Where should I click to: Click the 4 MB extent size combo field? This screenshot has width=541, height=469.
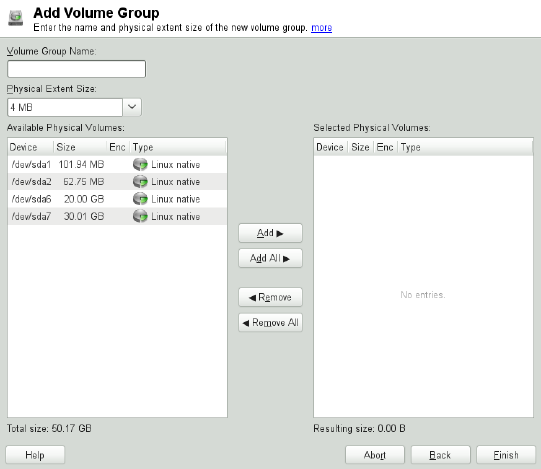click(x=65, y=107)
